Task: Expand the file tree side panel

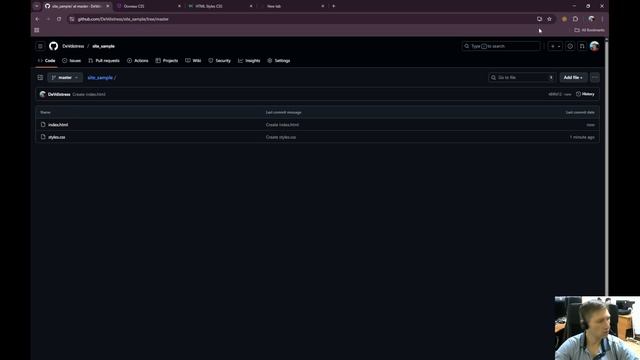Action: [x=40, y=78]
